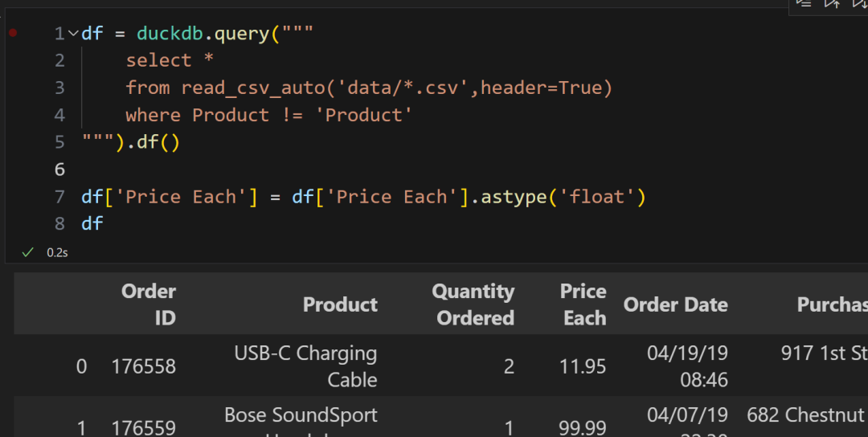Viewport: 868px width, 437px height.
Task: Collapse the code fold chevron at line 1
Action: click(x=74, y=34)
